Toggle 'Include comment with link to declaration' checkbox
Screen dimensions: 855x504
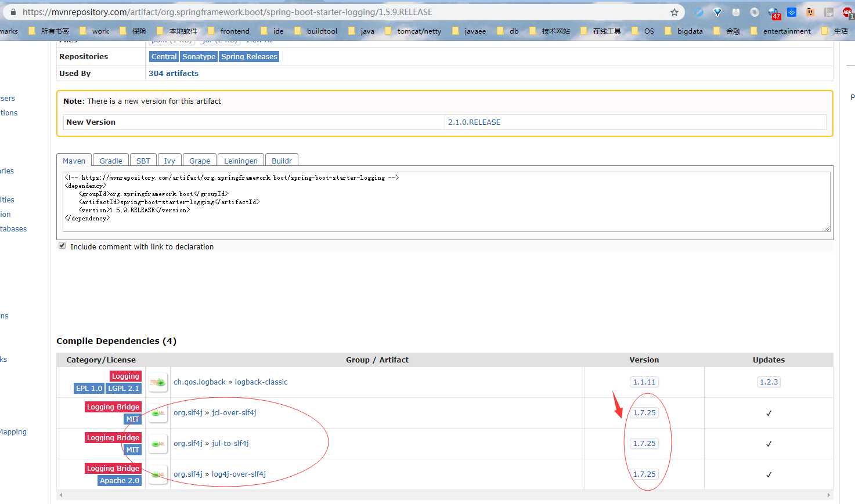click(x=62, y=246)
